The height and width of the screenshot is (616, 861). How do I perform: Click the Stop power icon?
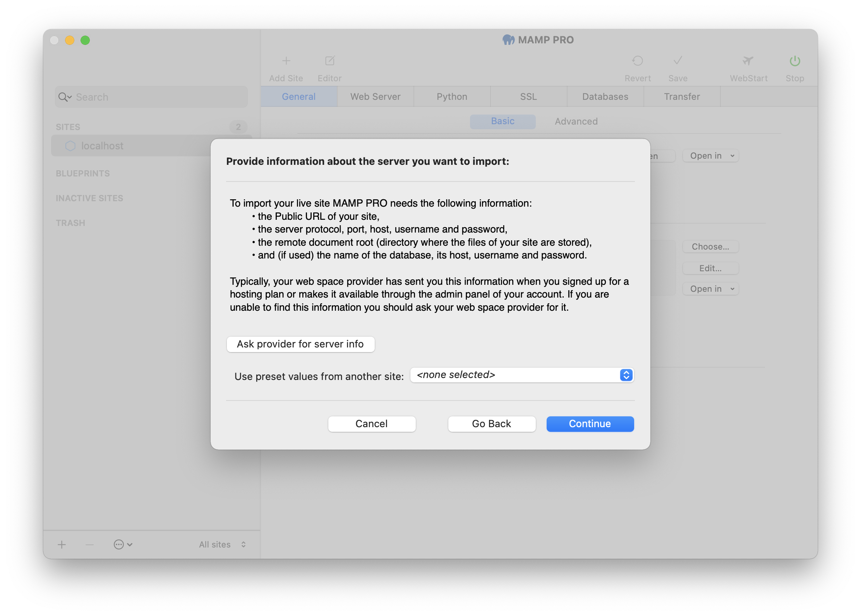(795, 61)
